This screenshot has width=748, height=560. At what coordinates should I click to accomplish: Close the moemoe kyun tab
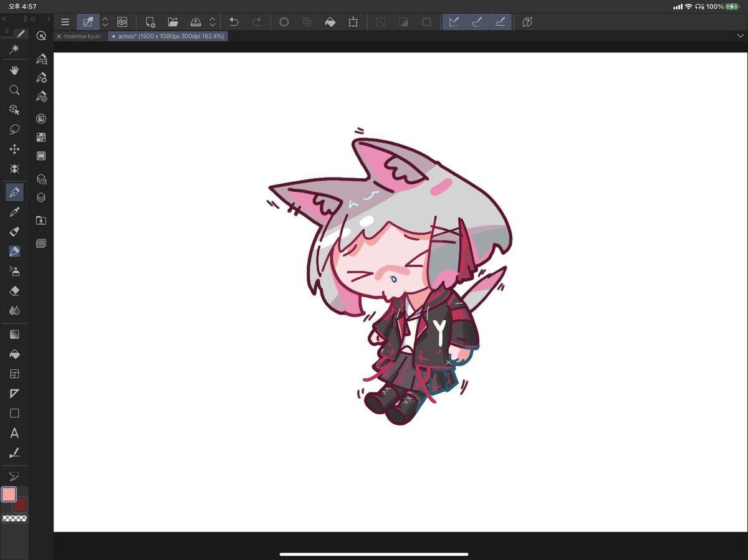tap(59, 36)
